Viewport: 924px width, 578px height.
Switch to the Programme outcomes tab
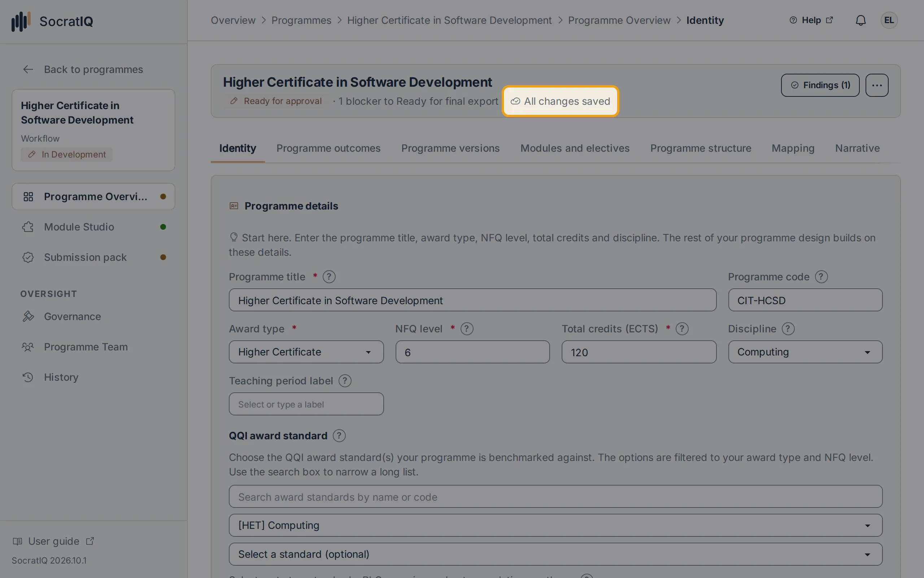coord(328,148)
